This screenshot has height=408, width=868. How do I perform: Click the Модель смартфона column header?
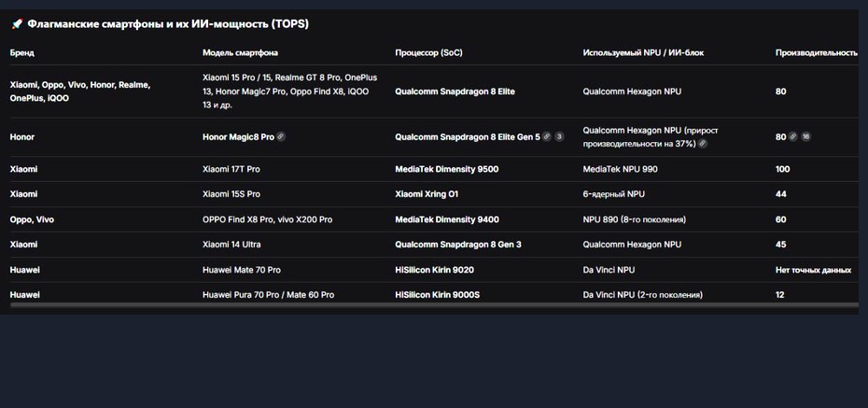(240, 52)
